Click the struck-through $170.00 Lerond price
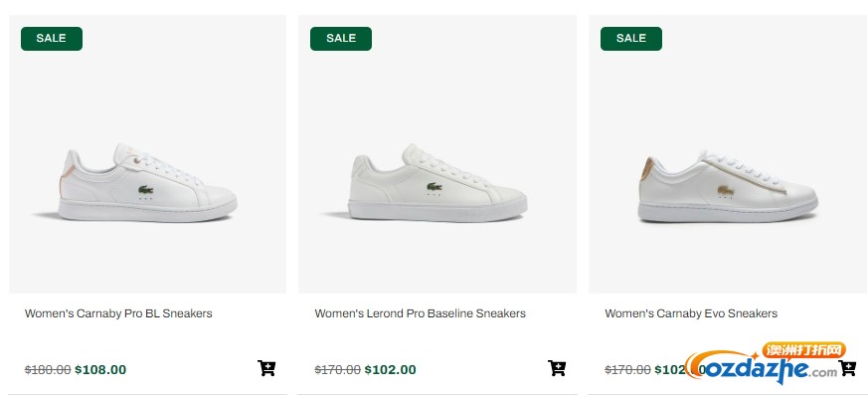Image resolution: width=868 pixels, height=397 pixels. (338, 369)
